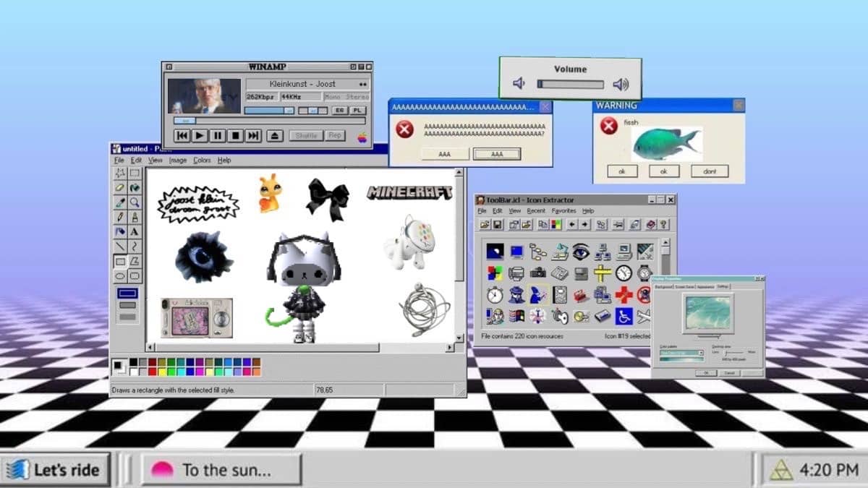868x488 pixels.
Task: Open the Image menu in Paint
Action: click(178, 160)
